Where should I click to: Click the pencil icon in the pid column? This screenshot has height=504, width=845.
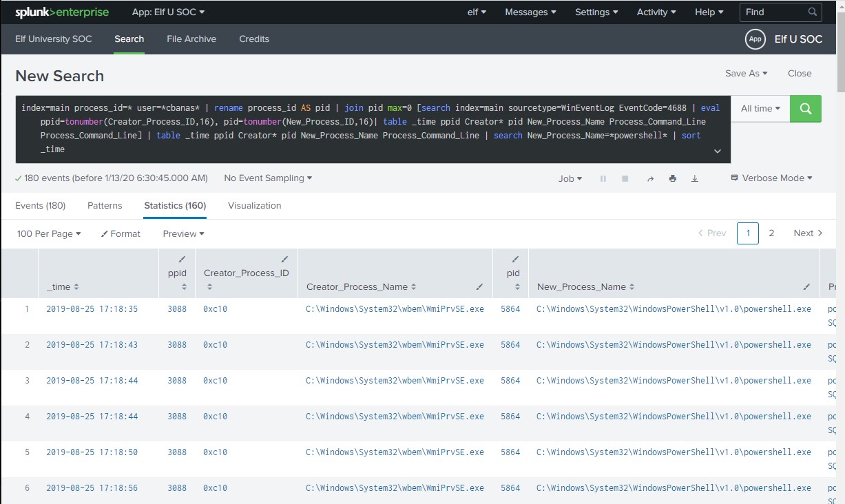(x=514, y=260)
